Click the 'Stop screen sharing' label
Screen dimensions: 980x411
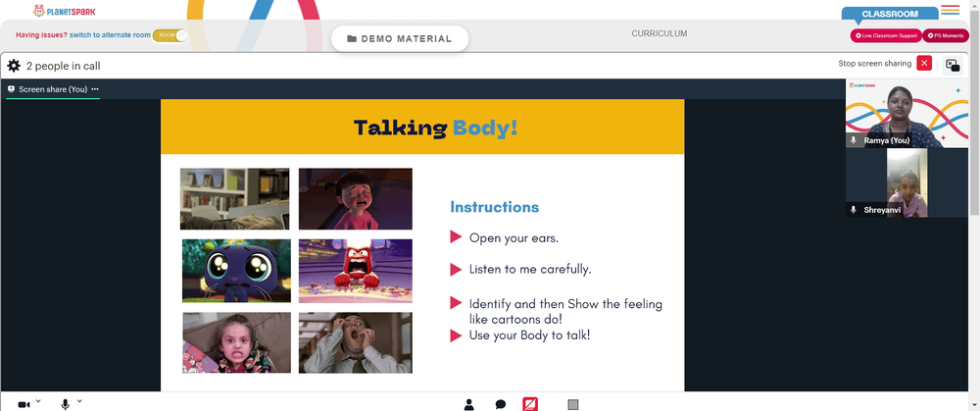874,63
